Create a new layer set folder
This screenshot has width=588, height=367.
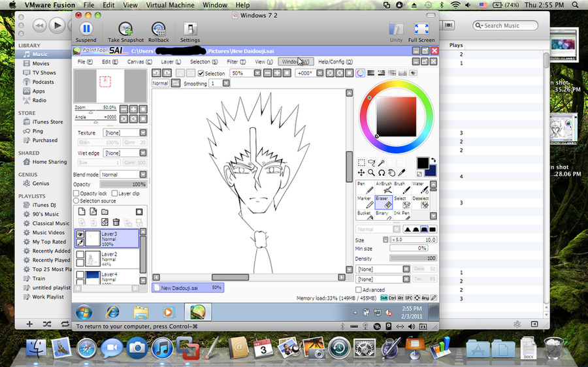105,212
